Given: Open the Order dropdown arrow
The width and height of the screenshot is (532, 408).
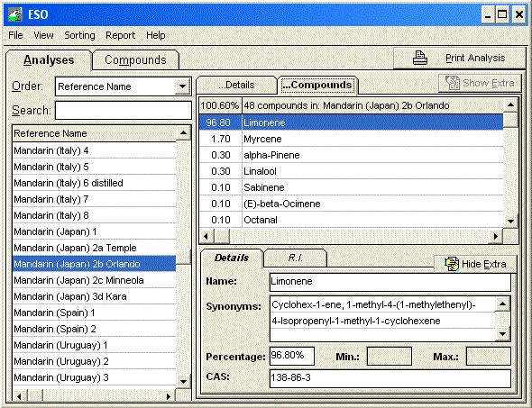Looking at the screenshot, I should (x=182, y=86).
